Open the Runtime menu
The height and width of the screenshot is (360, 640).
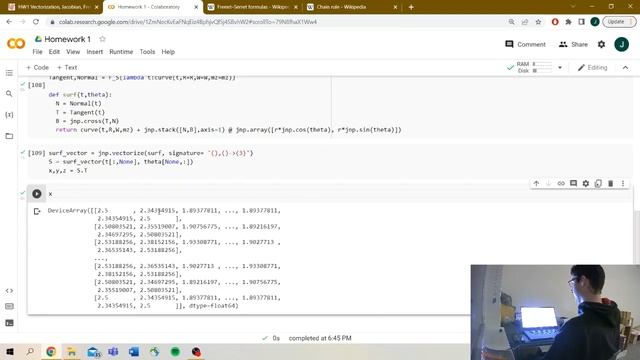pos(121,52)
